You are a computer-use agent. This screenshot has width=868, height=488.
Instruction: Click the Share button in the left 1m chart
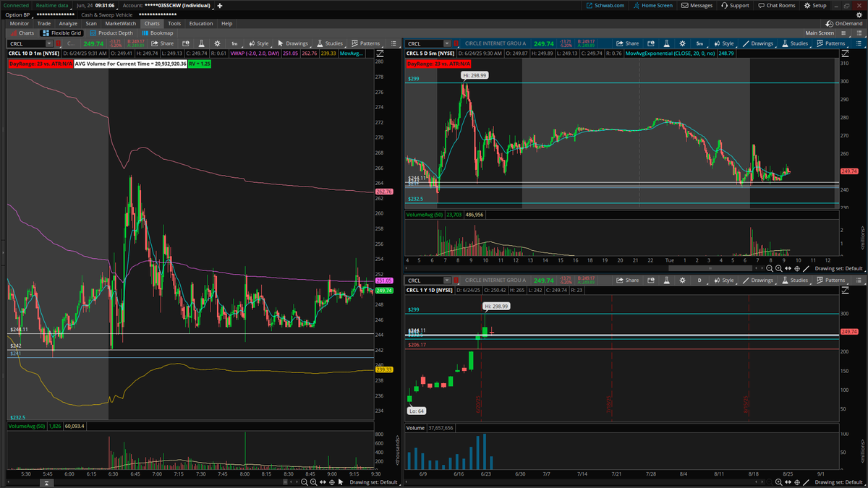coord(163,43)
